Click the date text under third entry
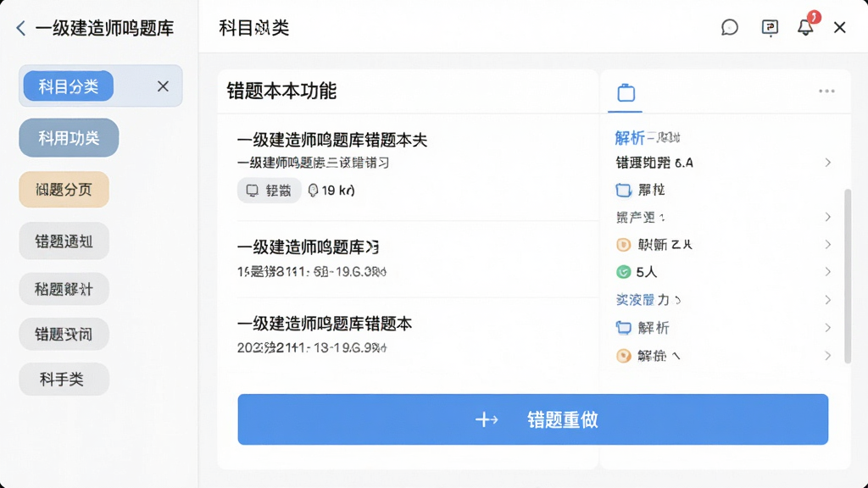Image resolution: width=868 pixels, height=488 pixels. [x=312, y=348]
